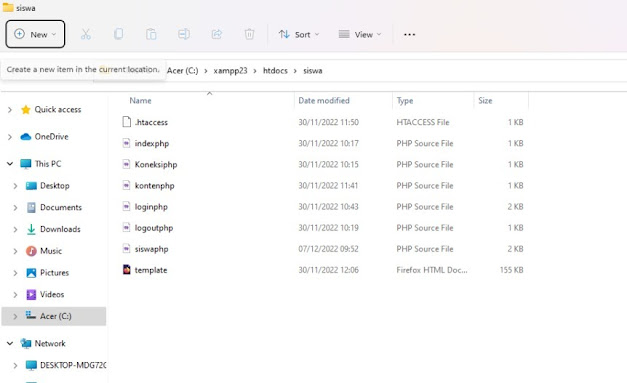This screenshot has width=627, height=383.
Task: Open Downloads folder in sidebar
Action: point(60,229)
